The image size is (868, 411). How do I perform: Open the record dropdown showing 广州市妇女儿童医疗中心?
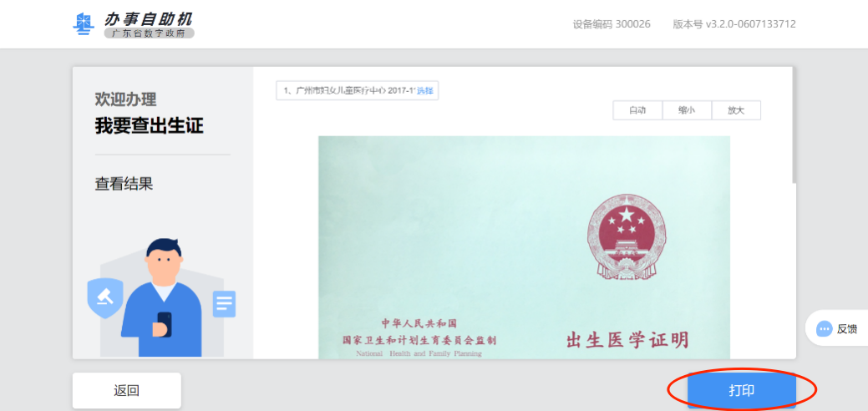357,91
